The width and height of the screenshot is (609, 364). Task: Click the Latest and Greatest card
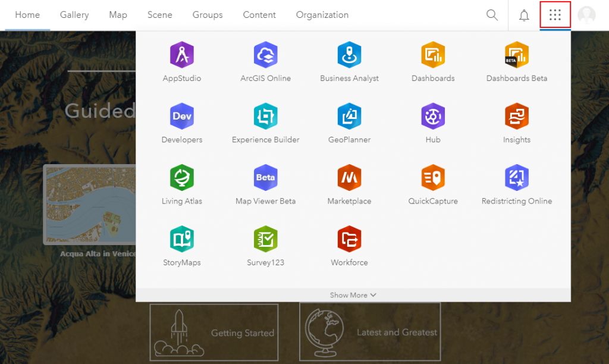pyautogui.click(x=370, y=332)
